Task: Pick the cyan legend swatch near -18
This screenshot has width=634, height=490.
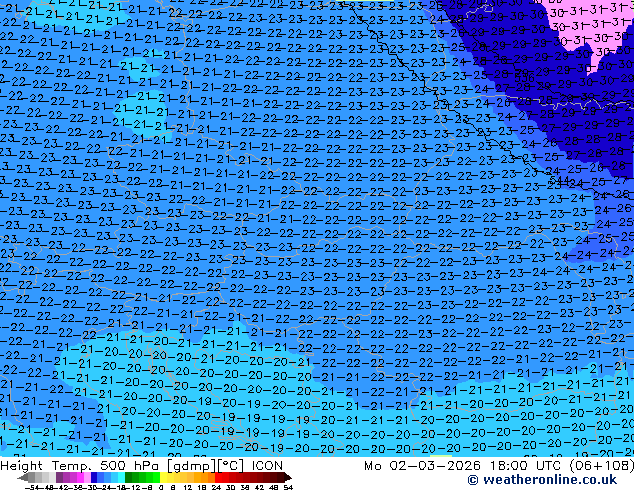Action: pyautogui.click(x=121, y=478)
